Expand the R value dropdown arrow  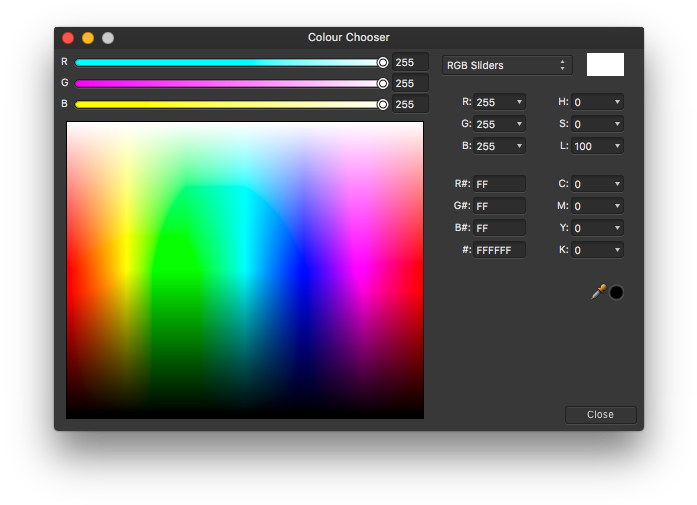coord(519,102)
